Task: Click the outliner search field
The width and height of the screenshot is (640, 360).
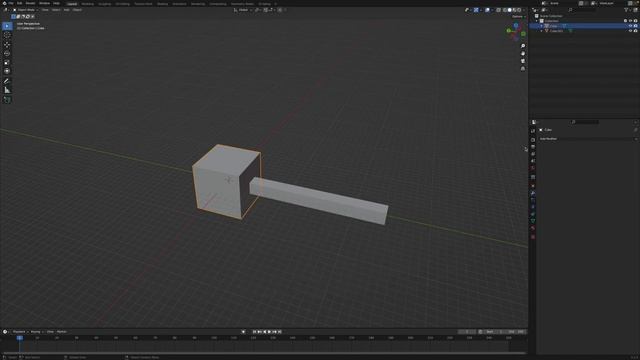Action: pyautogui.click(x=582, y=10)
